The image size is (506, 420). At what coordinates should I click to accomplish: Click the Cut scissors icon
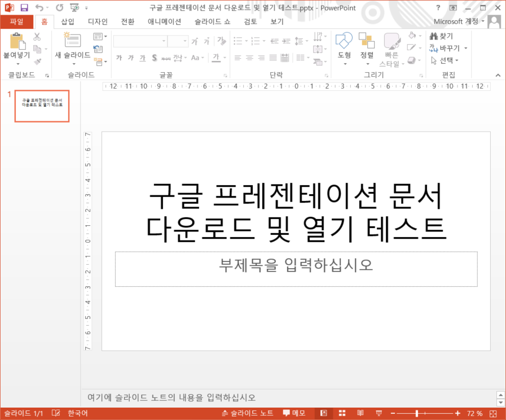coord(37,37)
